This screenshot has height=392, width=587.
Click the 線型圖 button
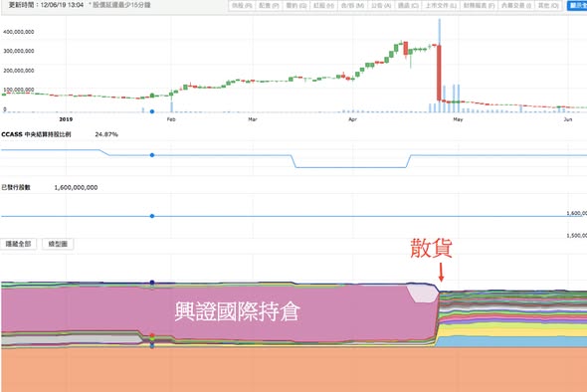[58, 244]
